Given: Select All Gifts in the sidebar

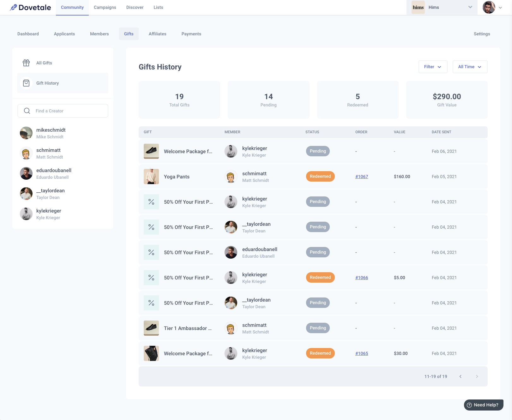Looking at the screenshot, I should tap(63, 63).
